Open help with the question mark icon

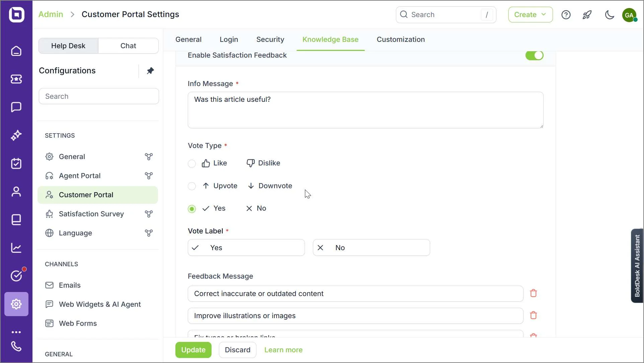pyautogui.click(x=566, y=15)
